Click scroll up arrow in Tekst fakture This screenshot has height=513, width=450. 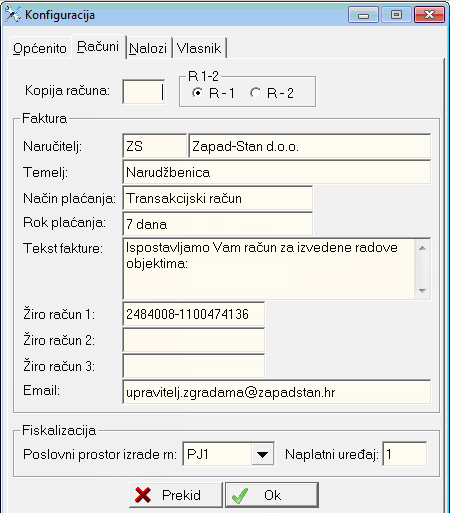click(422, 248)
